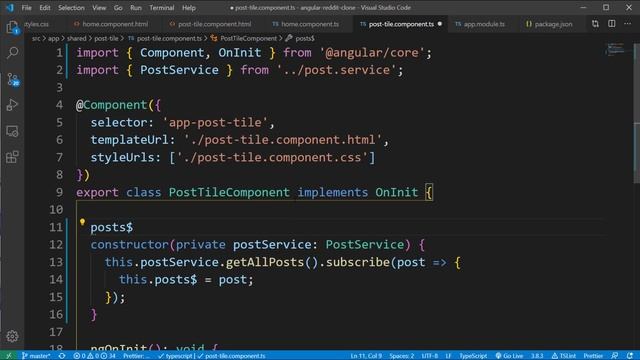The width and height of the screenshot is (640, 360).
Task: Open the Explorer view in activity bar
Action: click(12, 27)
